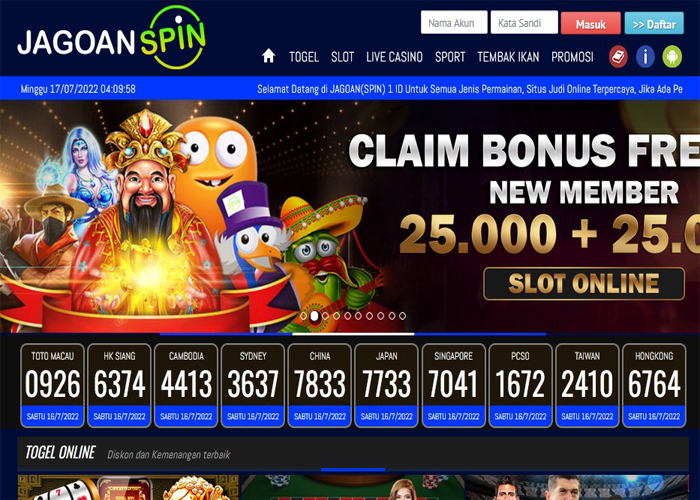This screenshot has height=500, width=700.
Task: Open the TEMBAK IKAN menu item
Action: point(508,57)
